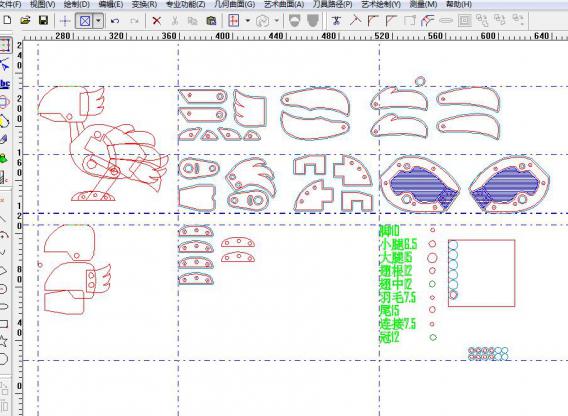
Task: Click the green label 小腿6.5
Action: 398,244
